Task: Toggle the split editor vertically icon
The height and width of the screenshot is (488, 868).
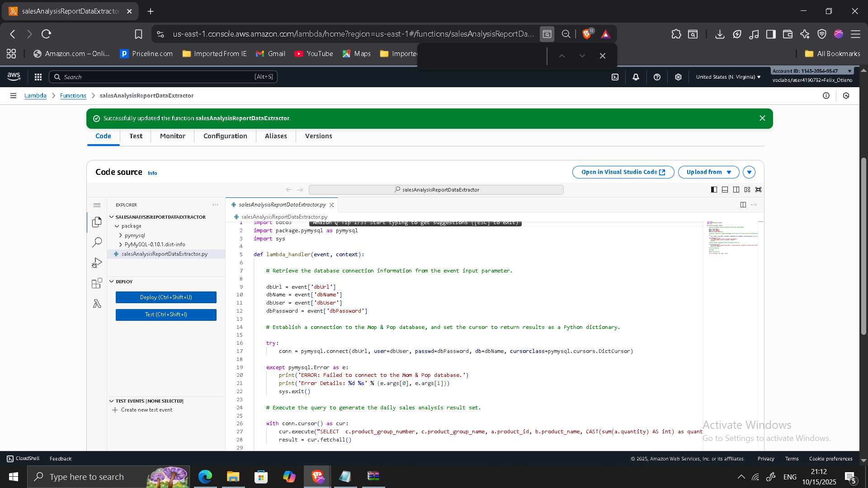Action: pyautogui.click(x=743, y=204)
